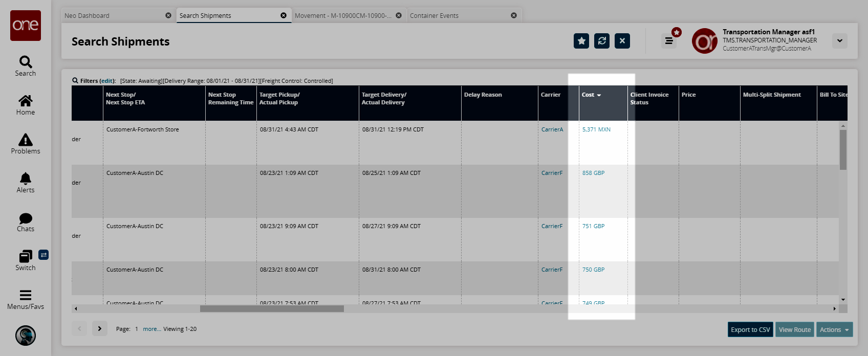Go to next page arrow
Screen dimensions: 868x356
(100, 328)
